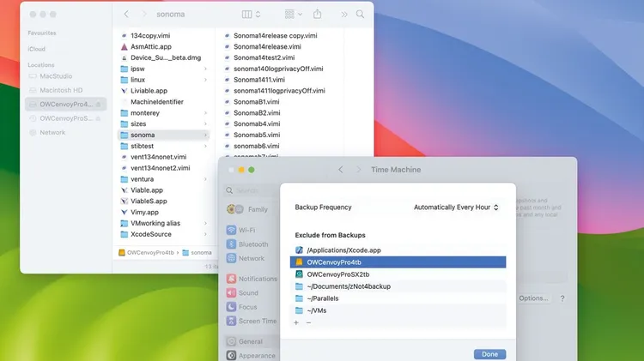This screenshot has height=361, width=644.
Task: Select Viable.app icon
Action: tap(124, 190)
